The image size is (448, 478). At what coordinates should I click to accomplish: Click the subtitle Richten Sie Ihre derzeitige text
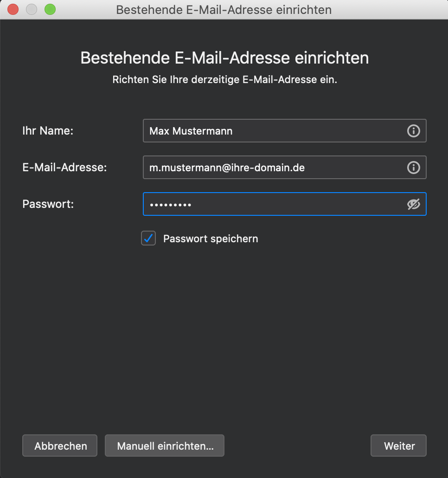224,79
